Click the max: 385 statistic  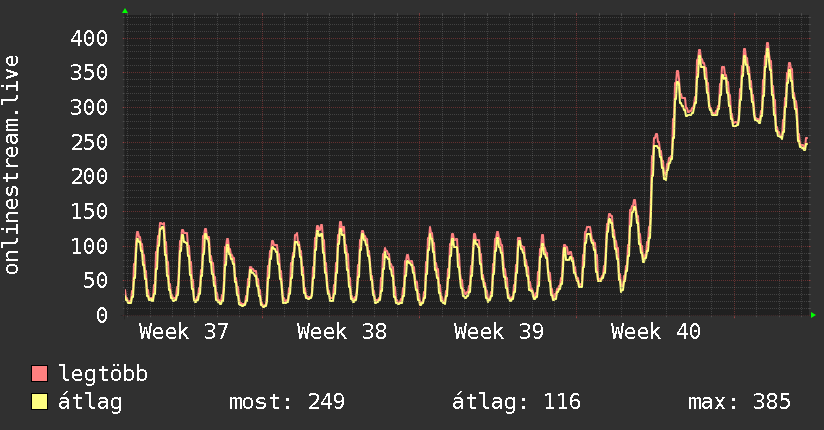(x=739, y=402)
